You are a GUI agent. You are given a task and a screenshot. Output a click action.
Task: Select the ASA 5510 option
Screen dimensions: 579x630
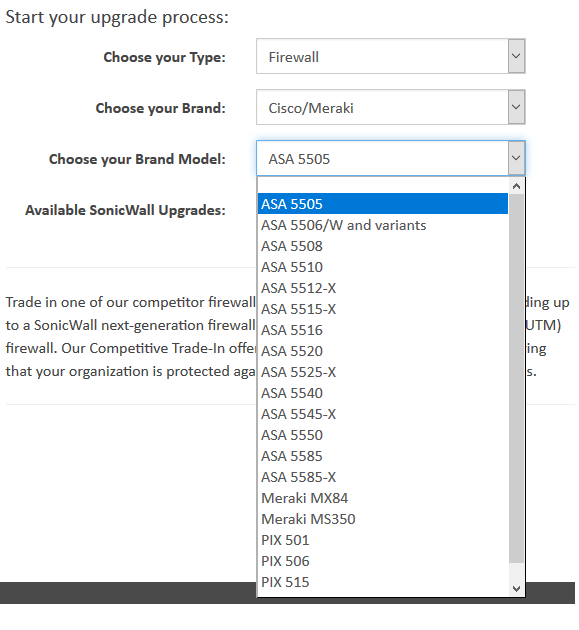coord(383,267)
